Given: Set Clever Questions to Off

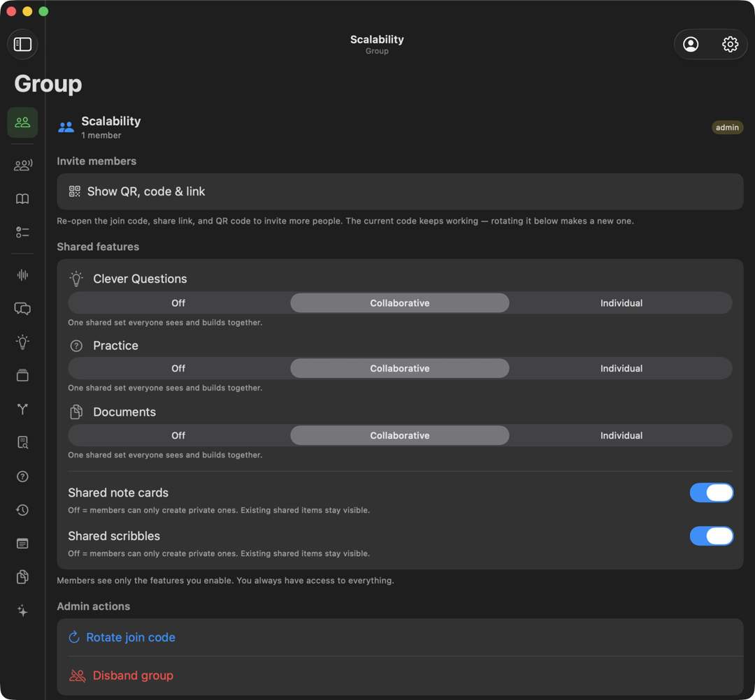Looking at the screenshot, I should pos(178,303).
